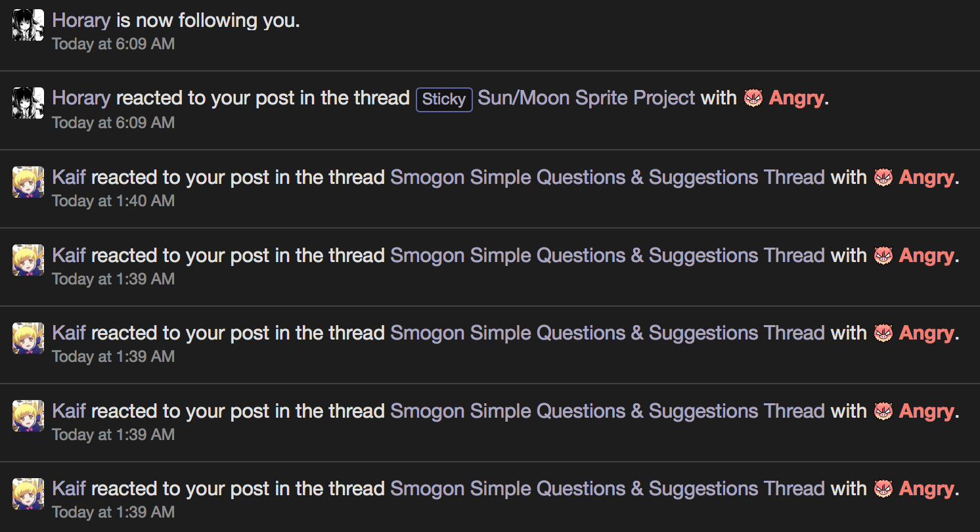Click the red Angry label in Horary's reaction alert
The height and width of the screenshot is (532, 980).
pyautogui.click(x=796, y=99)
